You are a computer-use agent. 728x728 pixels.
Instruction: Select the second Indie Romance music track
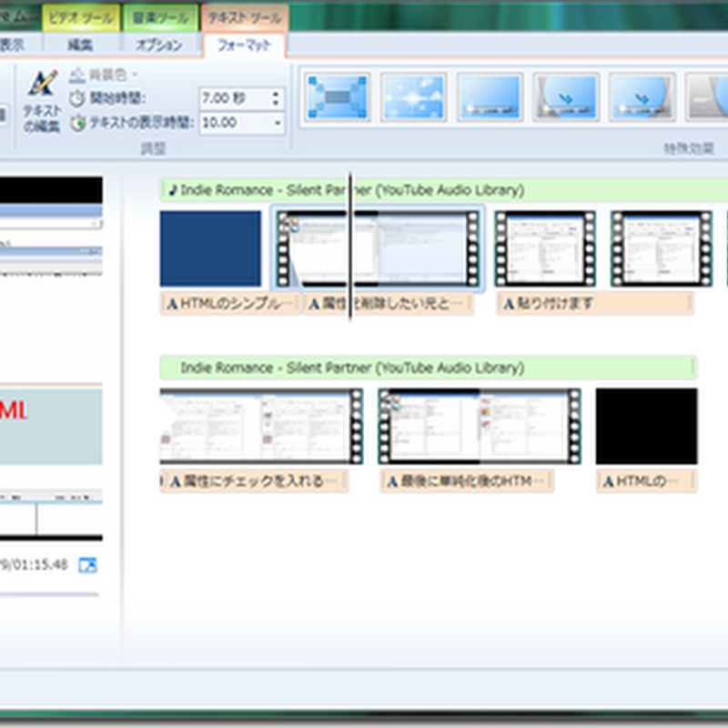pos(429,368)
